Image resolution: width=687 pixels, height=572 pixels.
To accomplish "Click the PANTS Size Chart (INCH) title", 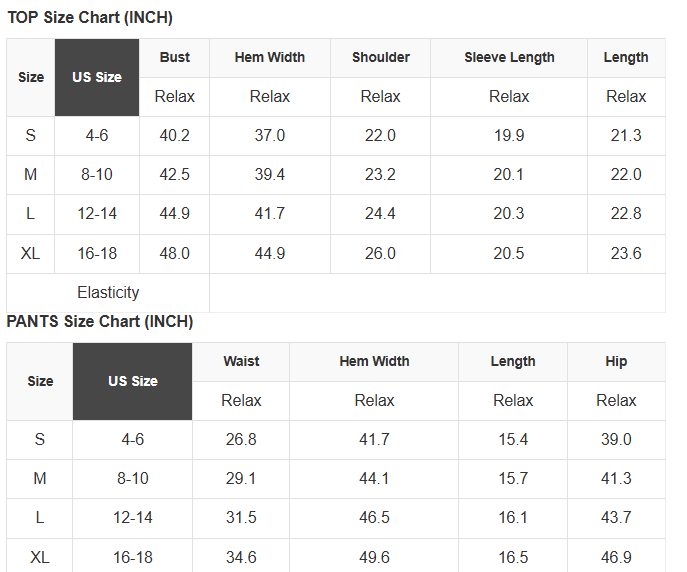I will click(100, 321).
